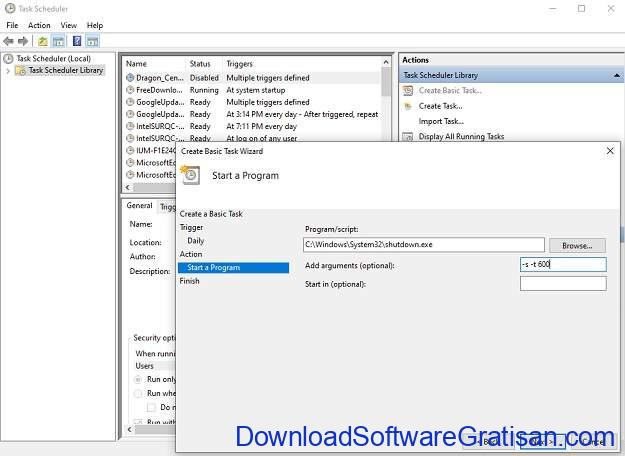Image resolution: width=625 pixels, height=456 pixels.
Task: Click Import Task... in Actions pane
Action: click(441, 121)
